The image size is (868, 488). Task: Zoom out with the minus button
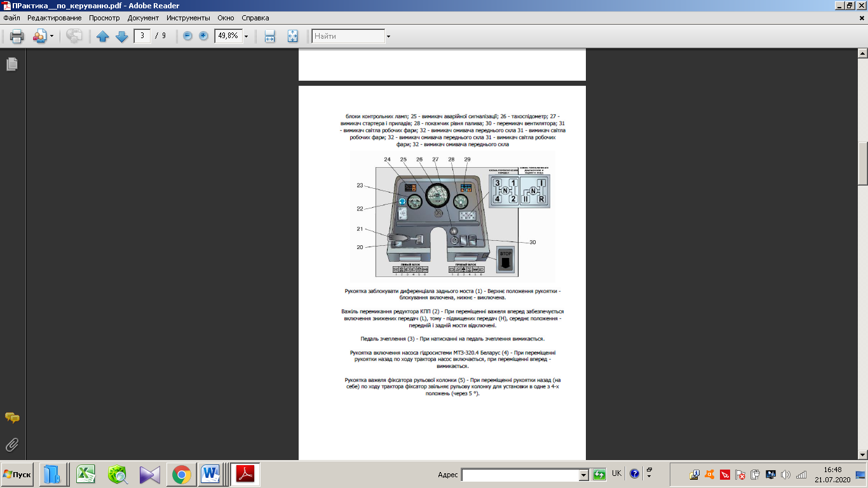coord(187,36)
